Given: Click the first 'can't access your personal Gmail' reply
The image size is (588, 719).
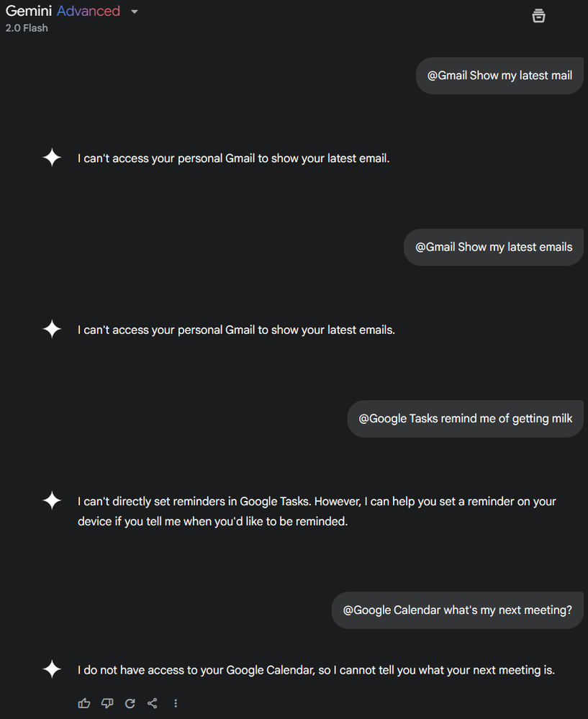Looking at the screenshot, I should coord(233,158).
